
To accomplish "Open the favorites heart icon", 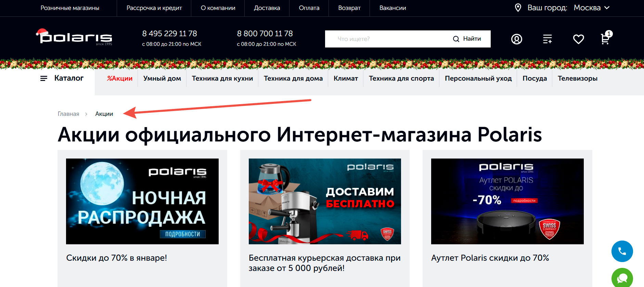I will pos(578,39).
